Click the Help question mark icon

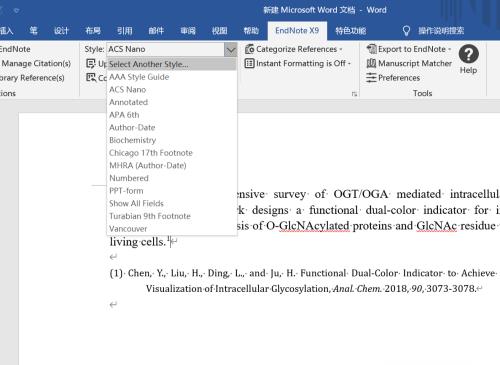coord(468,54)
